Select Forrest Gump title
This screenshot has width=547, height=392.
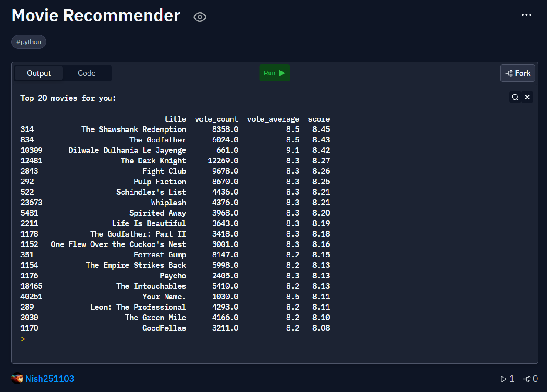click(160, 255)
